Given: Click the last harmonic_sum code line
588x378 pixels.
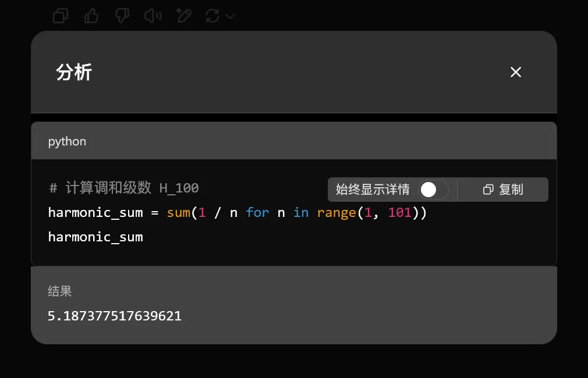Looking at the screenshot, I should tap(95, 237).
